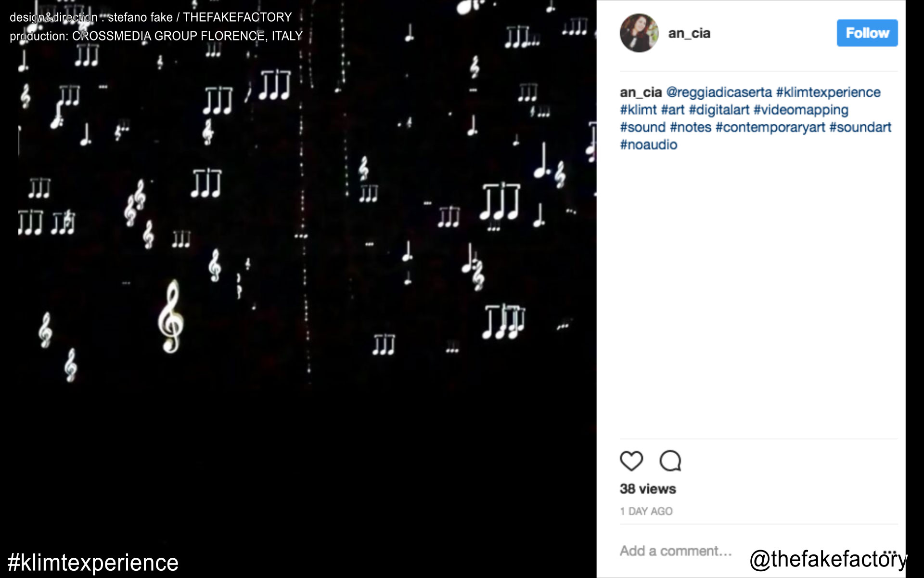Click the music notes video to play
924x578 pixels.
click(x=307, y=289)
